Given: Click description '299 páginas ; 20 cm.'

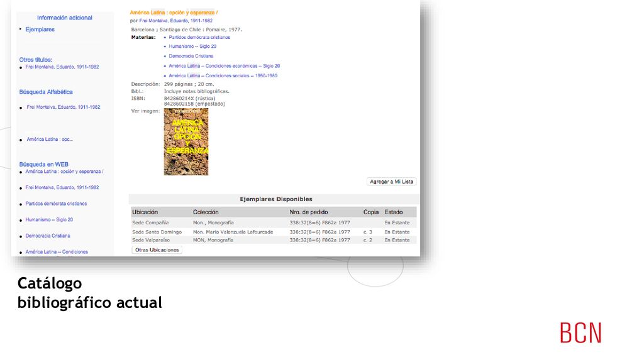Looking at the screenshot, I should click(x=189, y=84).
